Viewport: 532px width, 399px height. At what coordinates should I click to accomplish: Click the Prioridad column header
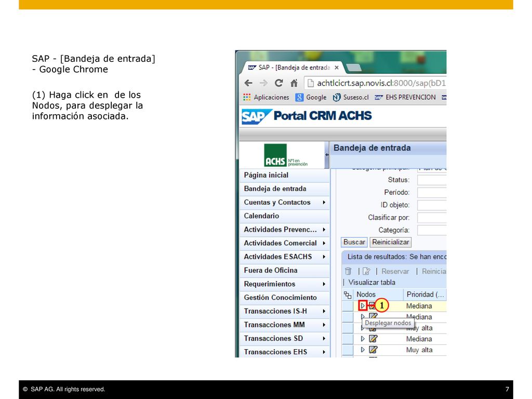pos(425,295)
